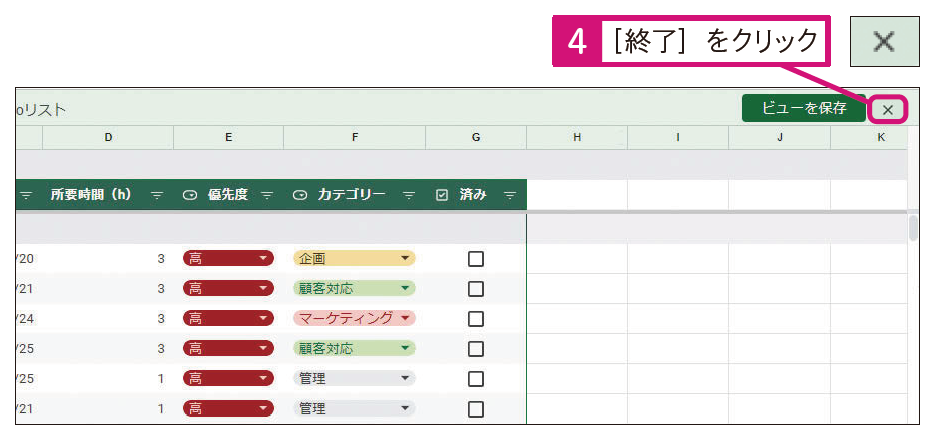The height and width of the screenshot is (441, 940).
Task: Click filter icon beside 済み header
Action: (x=510, y=195)
